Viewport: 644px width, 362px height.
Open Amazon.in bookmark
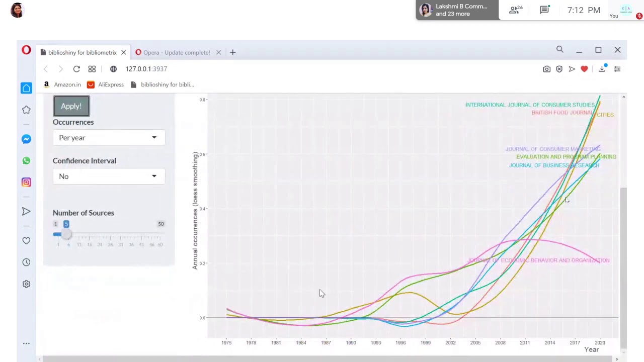[x=62, y=84]
